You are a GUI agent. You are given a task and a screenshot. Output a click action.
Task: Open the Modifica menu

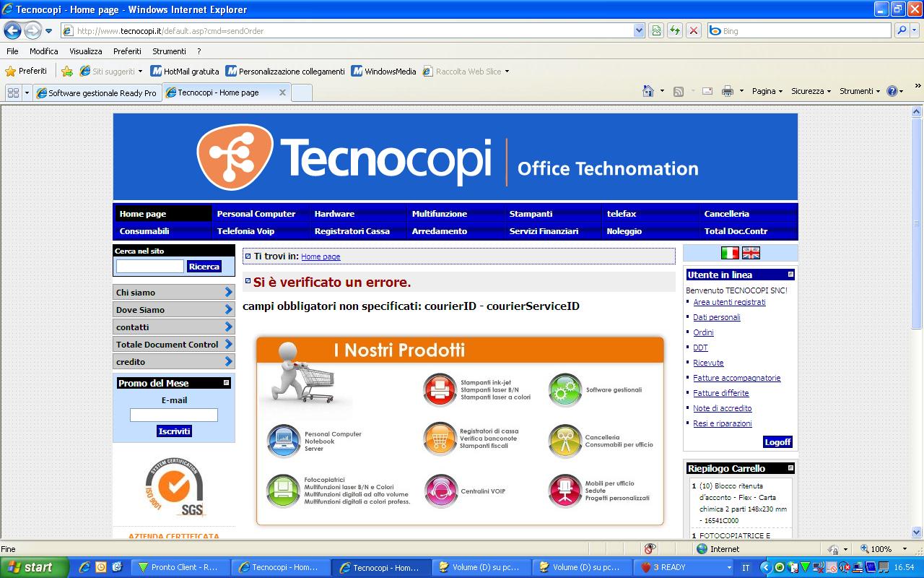44,51
